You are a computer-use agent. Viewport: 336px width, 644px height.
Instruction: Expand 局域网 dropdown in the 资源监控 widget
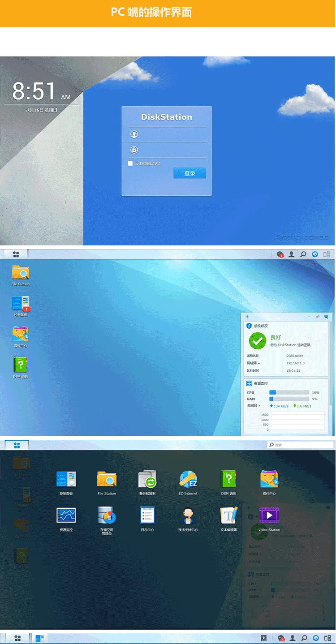pos(254,406)
